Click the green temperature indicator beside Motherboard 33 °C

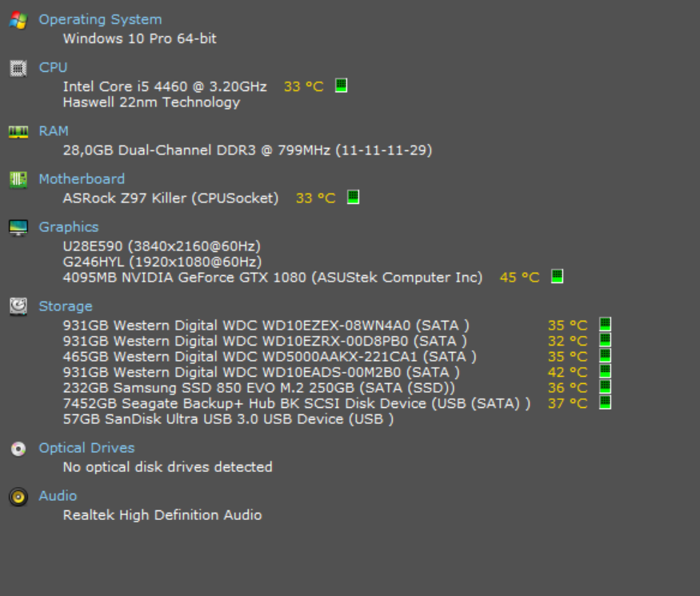click(x=353, y=197)
